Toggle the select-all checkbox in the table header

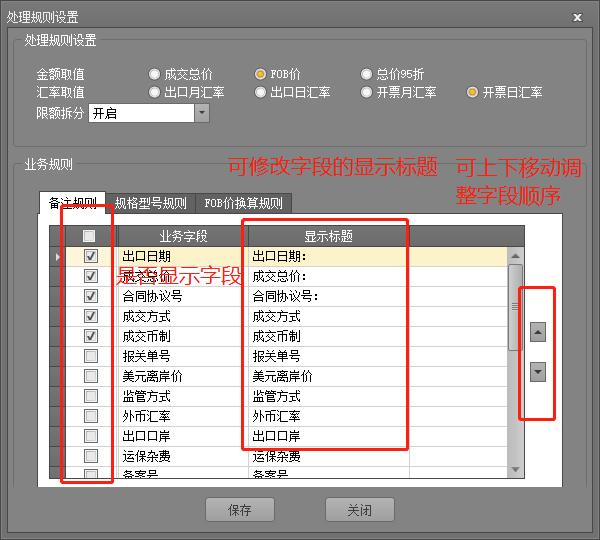point(89,236)
